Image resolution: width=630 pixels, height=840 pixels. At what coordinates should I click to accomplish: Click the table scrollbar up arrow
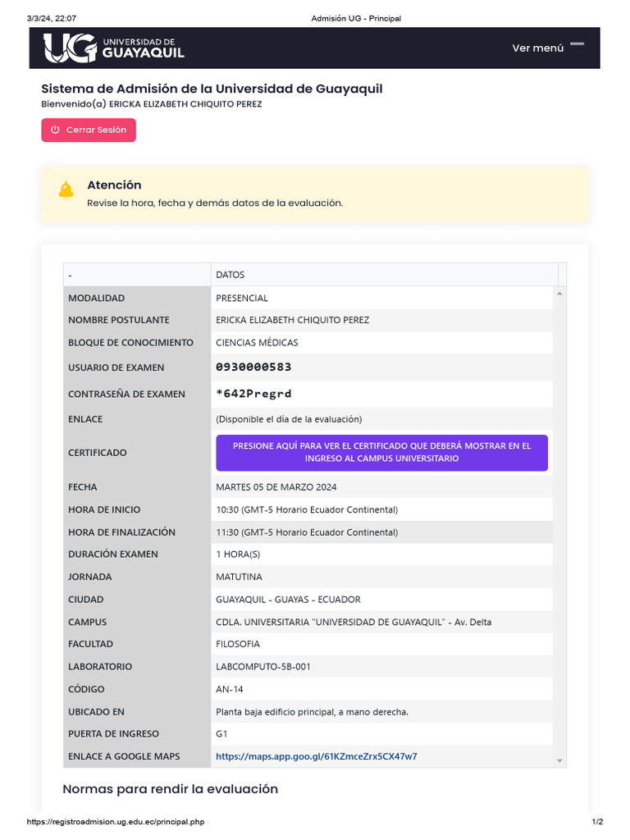coord(559,293)
